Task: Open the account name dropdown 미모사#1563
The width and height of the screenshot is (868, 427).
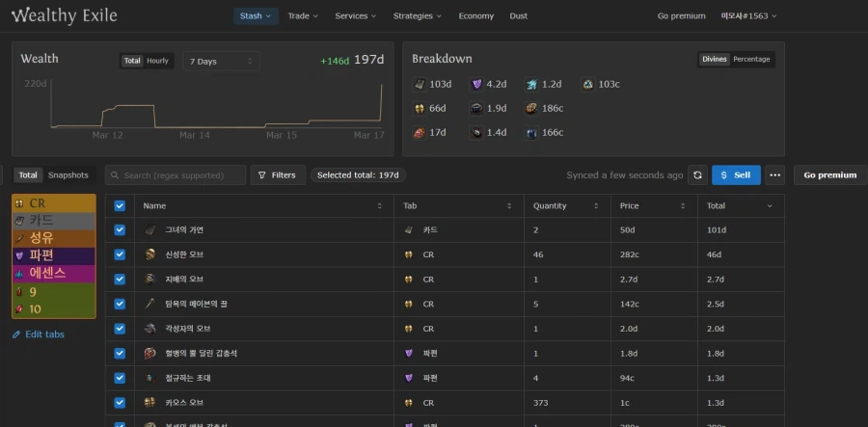Action: pyautogui.click(x=748, y=15)
